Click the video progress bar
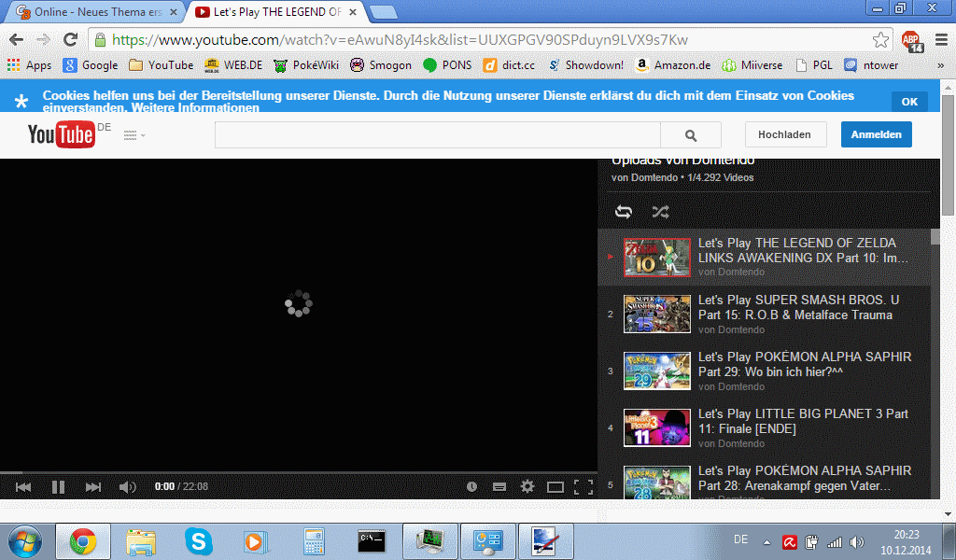The height and width of the screenshot is (560, 956). point(299,472)
